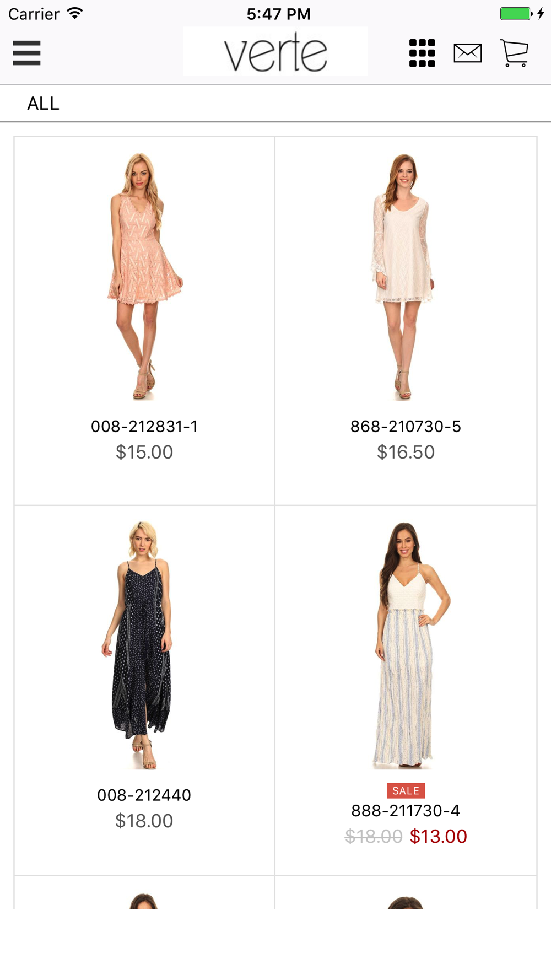
Task: Open the shopping cart
Action: [515, 53]
